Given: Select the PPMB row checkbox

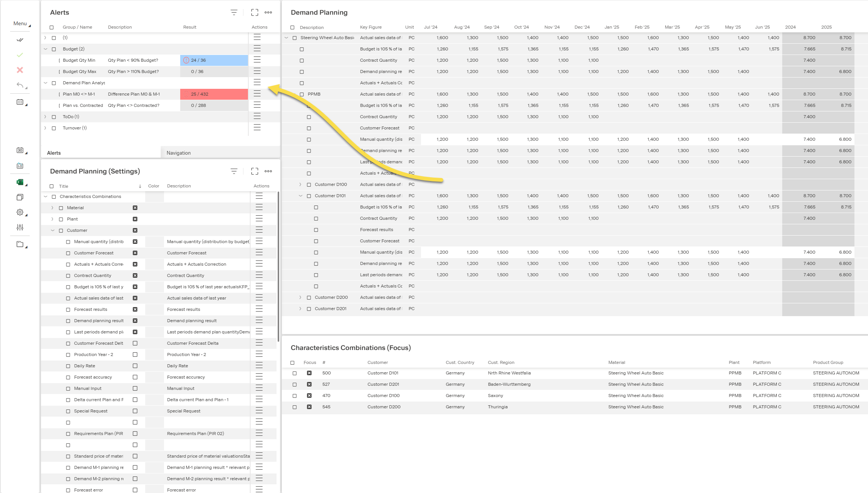Looking at the screenshot, I should click(302, 94).
